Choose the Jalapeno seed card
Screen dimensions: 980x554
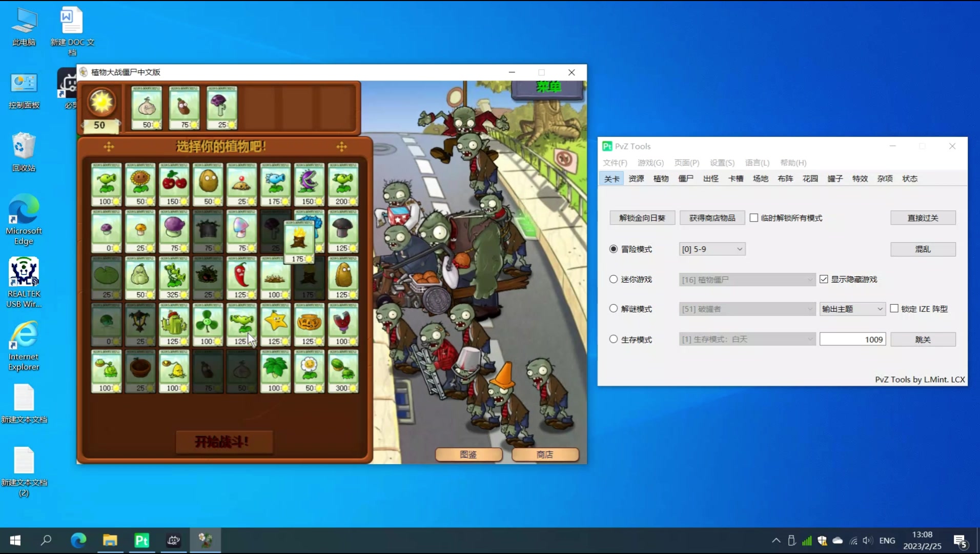[x=241, y=278]
